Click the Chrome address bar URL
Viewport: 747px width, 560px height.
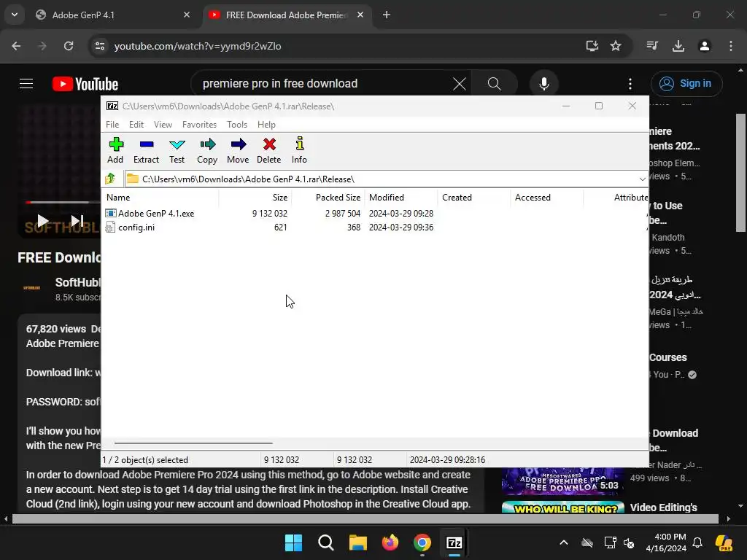(x=198, y=46)
